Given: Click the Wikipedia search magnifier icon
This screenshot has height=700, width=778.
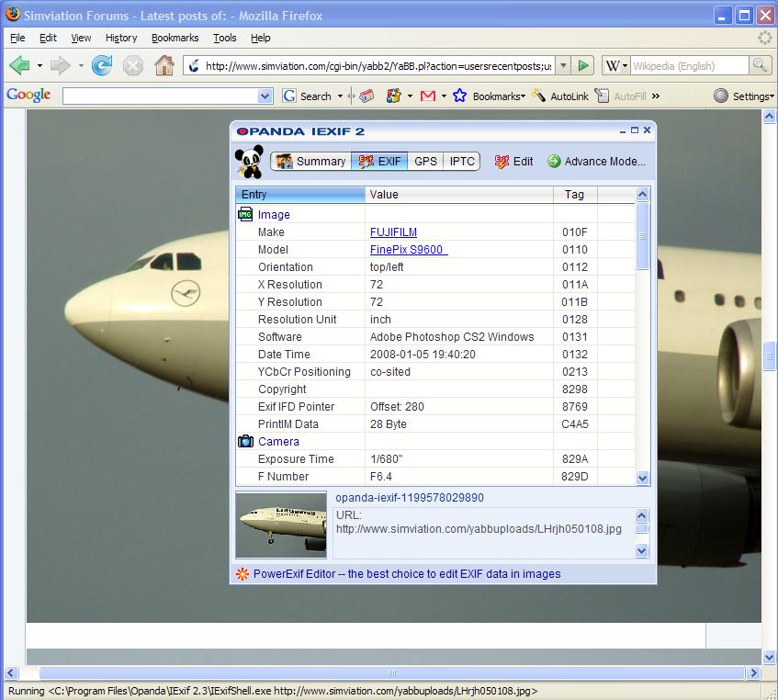Looking at the screenshot, I should pos(760,65).
